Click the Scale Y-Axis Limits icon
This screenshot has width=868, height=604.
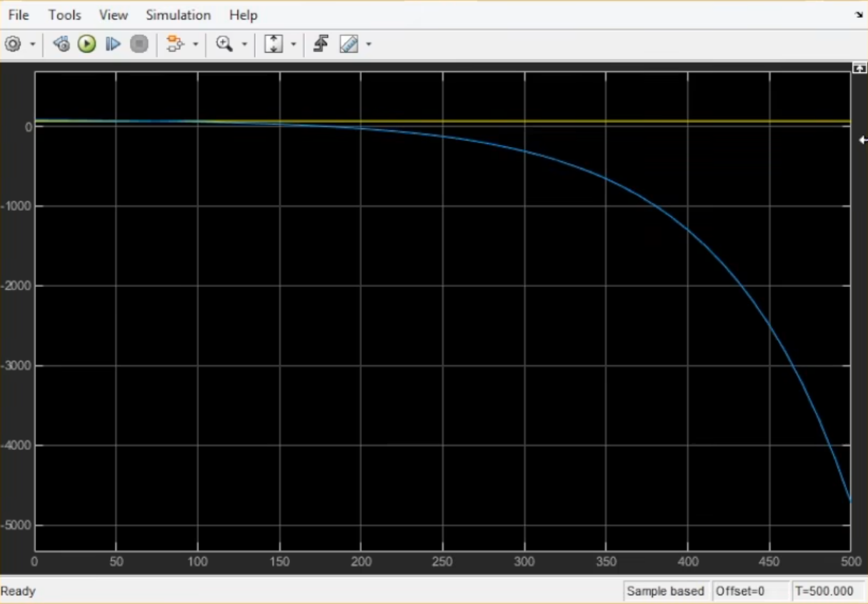[274, 44]
